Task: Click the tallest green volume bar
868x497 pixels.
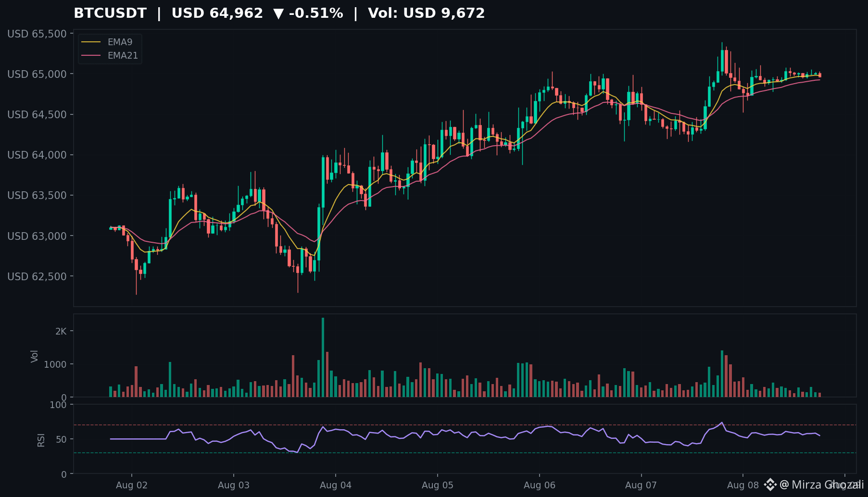Action: [x=323, y=357]
